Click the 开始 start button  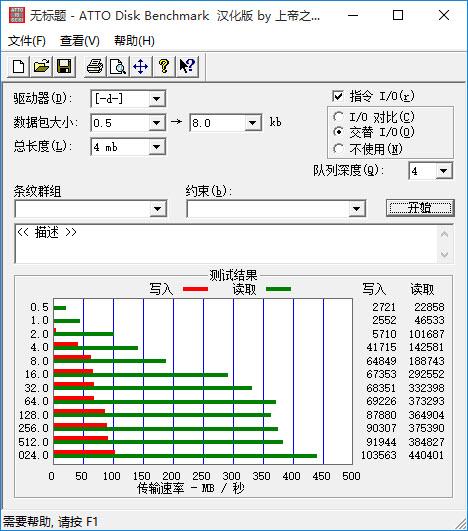coord(420,208)
